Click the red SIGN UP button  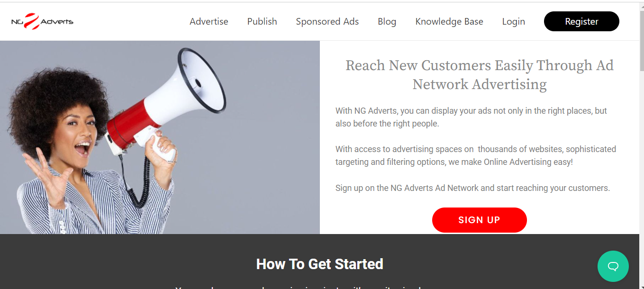[x=479, y=220]
